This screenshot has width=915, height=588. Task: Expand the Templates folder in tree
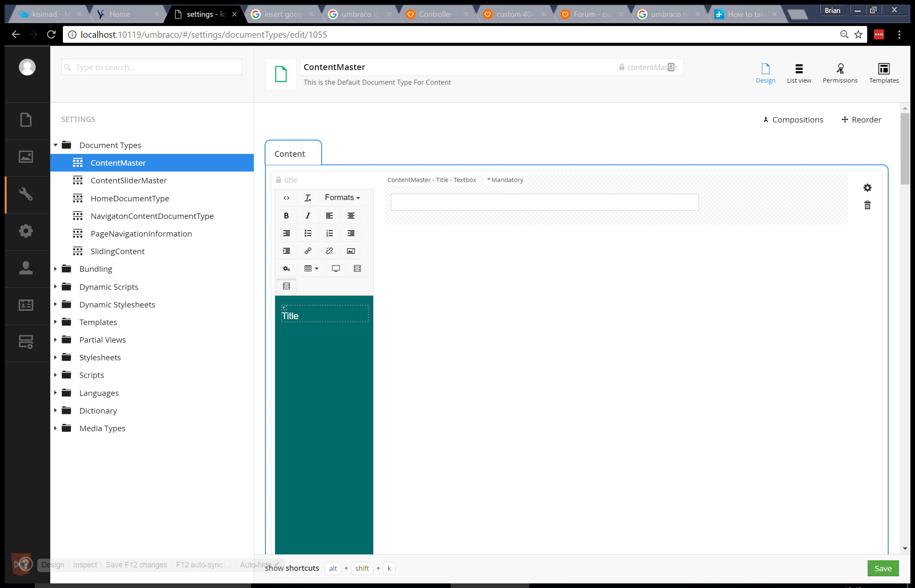click(55, 322)
